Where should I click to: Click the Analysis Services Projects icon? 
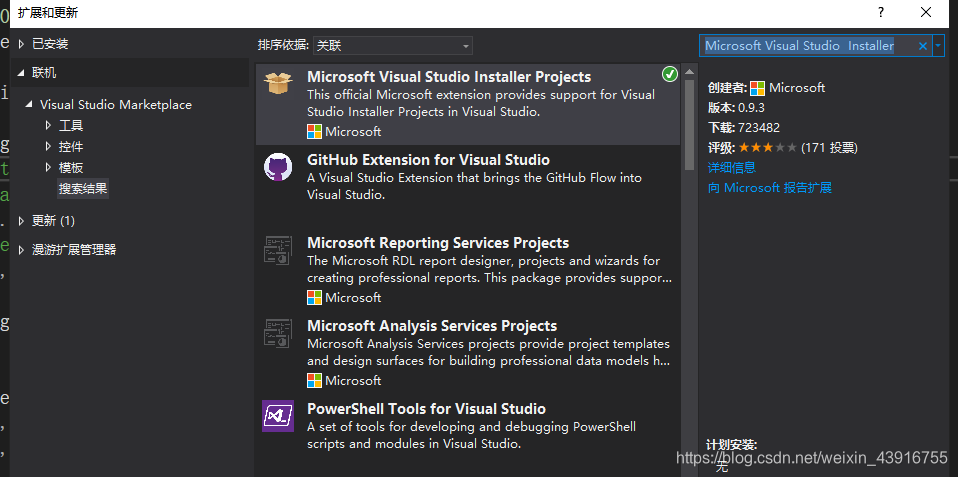pyautogui.click(x=278, y=333)
